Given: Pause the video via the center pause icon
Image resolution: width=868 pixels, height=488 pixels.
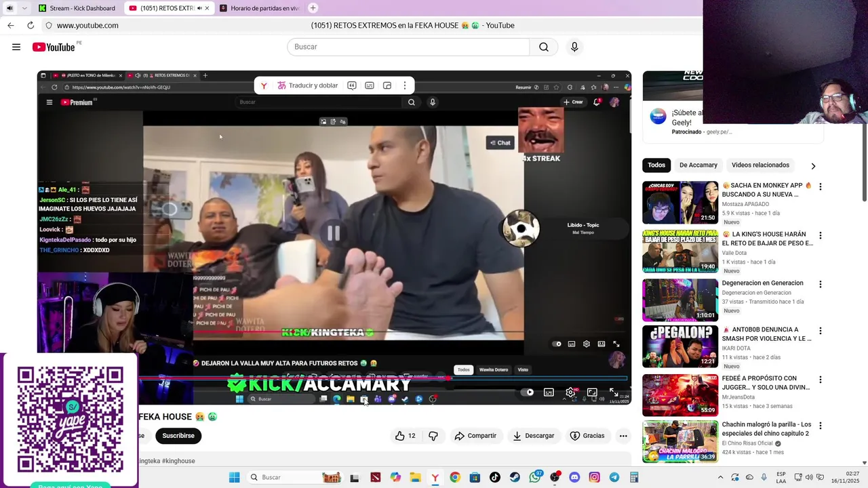Looking at the screenshot, I should click(334, 233).
